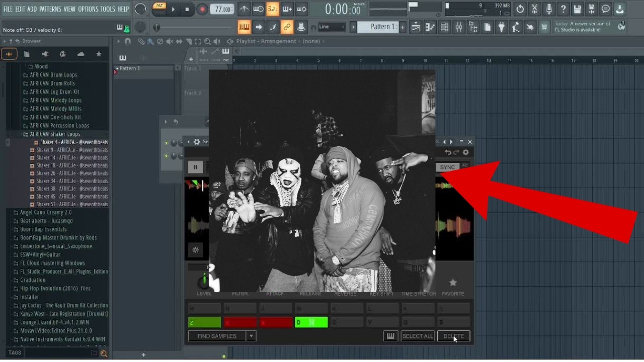
Task: Toggle the typing keyboard to piano icon
Action: (245, 27)
